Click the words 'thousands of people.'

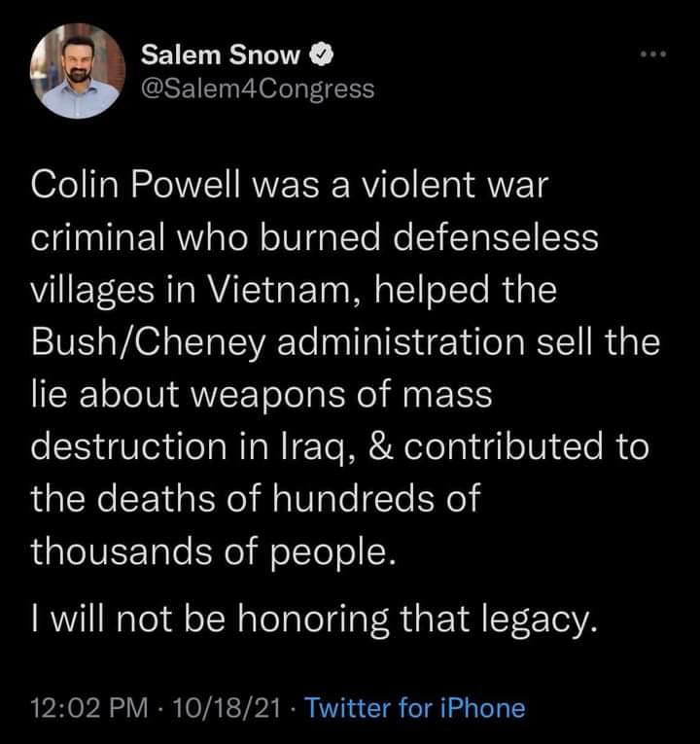(214, 550)
